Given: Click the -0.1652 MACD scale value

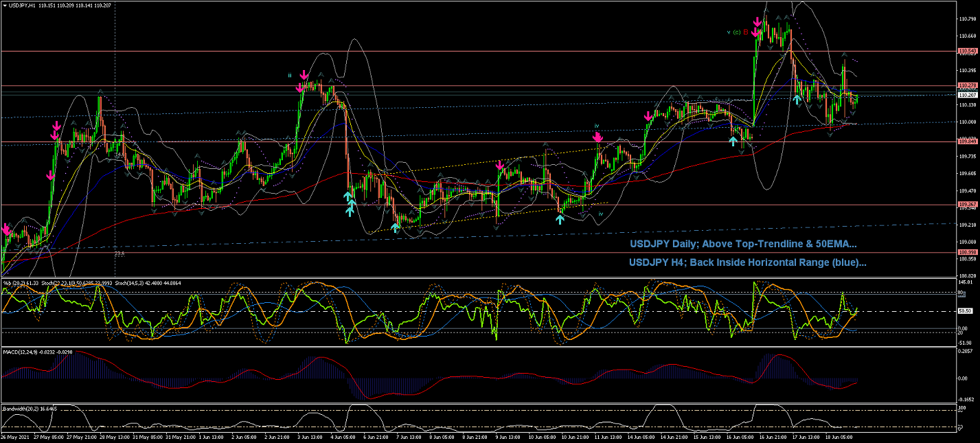Looking at the screenshot, I should (x=967, y=399).
